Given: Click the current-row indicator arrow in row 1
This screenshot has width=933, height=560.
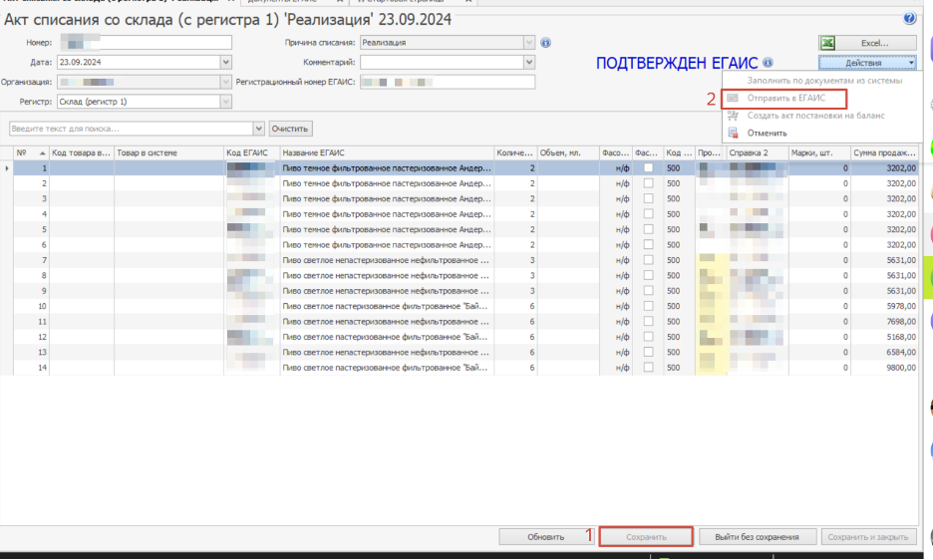Looking at the screenshot, I should [x=7, y=168].
